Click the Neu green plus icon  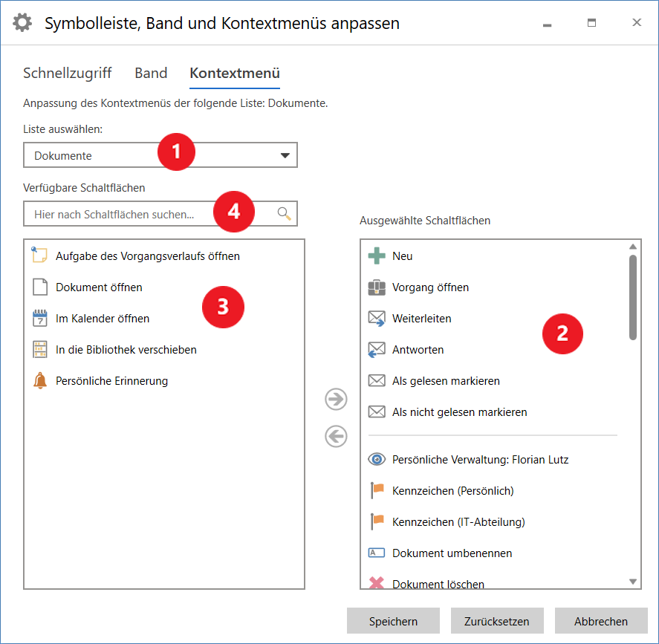pos(377,256)
